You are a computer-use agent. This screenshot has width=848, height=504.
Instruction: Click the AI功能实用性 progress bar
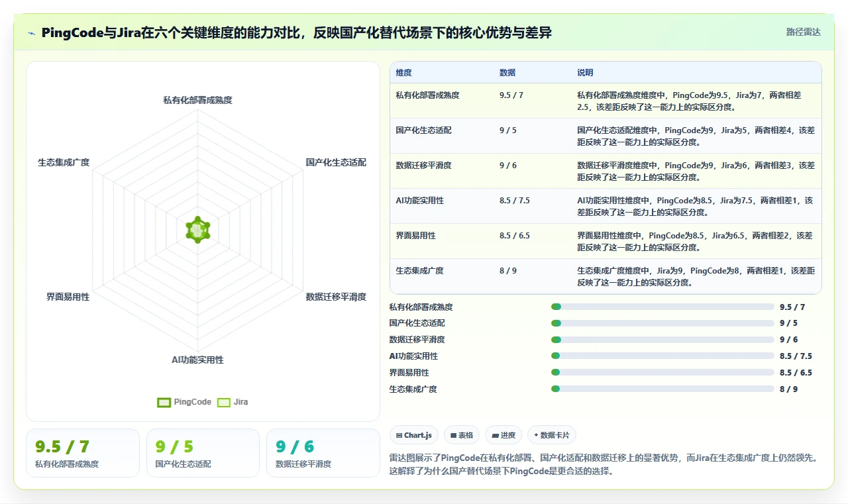pyautogui.click(x=662, y=356)
